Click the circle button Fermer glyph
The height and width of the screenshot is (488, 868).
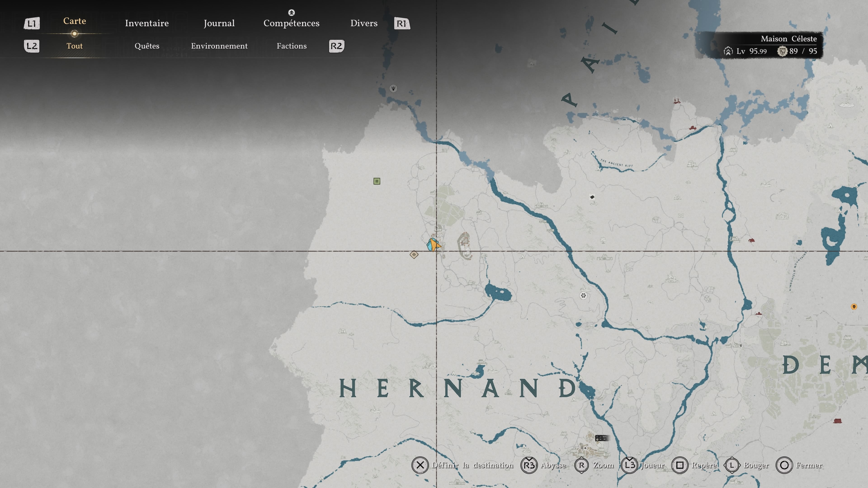[784, 465]
